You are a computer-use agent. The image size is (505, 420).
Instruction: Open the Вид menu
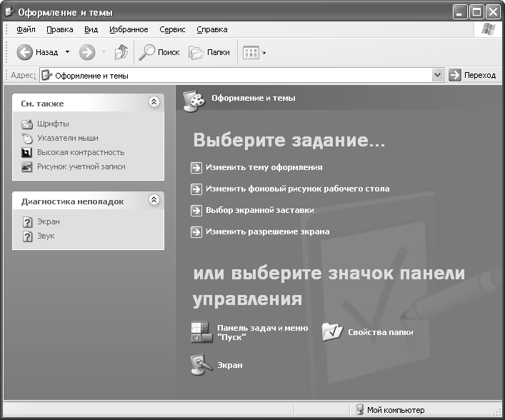[x=91, y=29]
